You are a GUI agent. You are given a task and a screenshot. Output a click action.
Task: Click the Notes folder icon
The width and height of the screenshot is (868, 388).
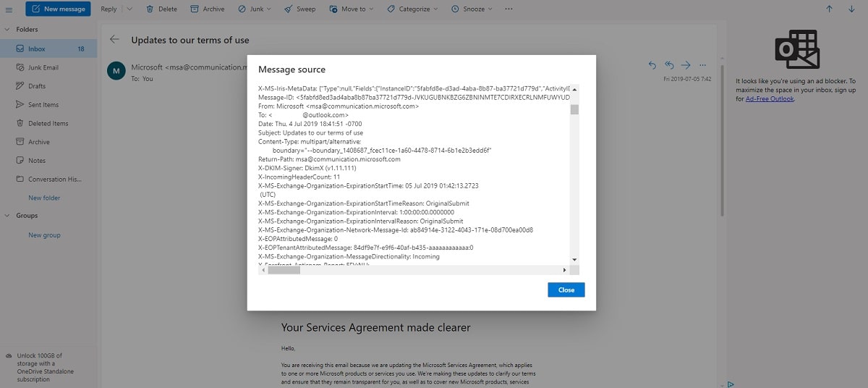pyautogui.click(x=21, y=161)
